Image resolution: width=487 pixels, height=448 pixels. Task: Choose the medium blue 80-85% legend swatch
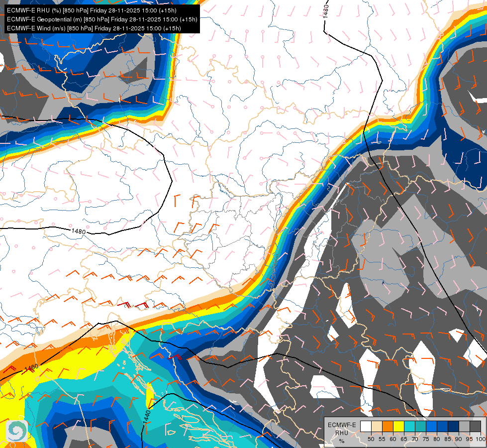(443, 426)
